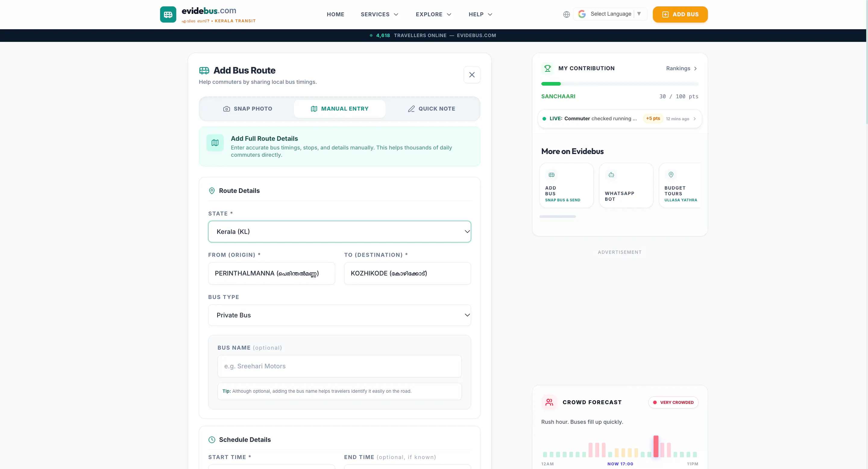Open the State dropdown showing Kerala (KL)
The width and height of the screenshot is (868, 469).
click(x=339, y=231)
